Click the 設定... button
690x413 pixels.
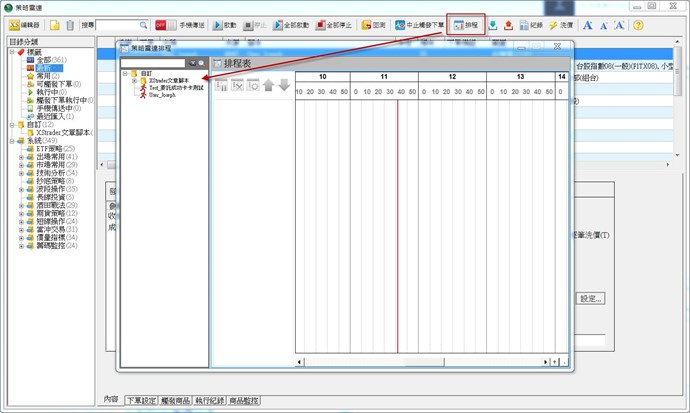click(x=591, y=298)
